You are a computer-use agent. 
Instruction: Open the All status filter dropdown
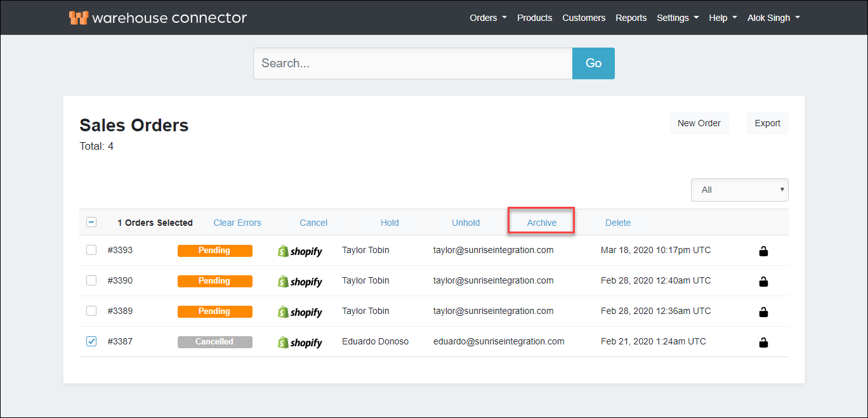739,190
